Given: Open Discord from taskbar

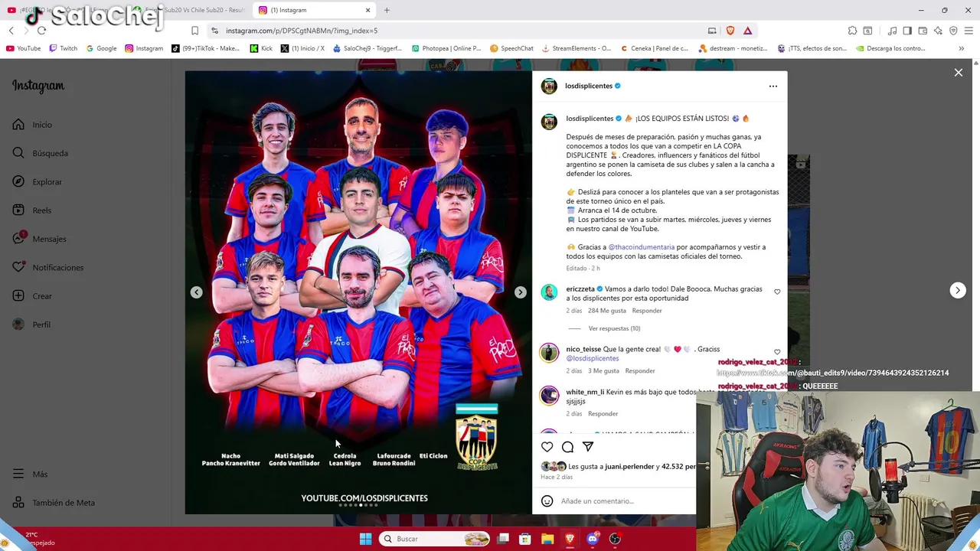Looking at the screenshot, I should pos(593,539).
